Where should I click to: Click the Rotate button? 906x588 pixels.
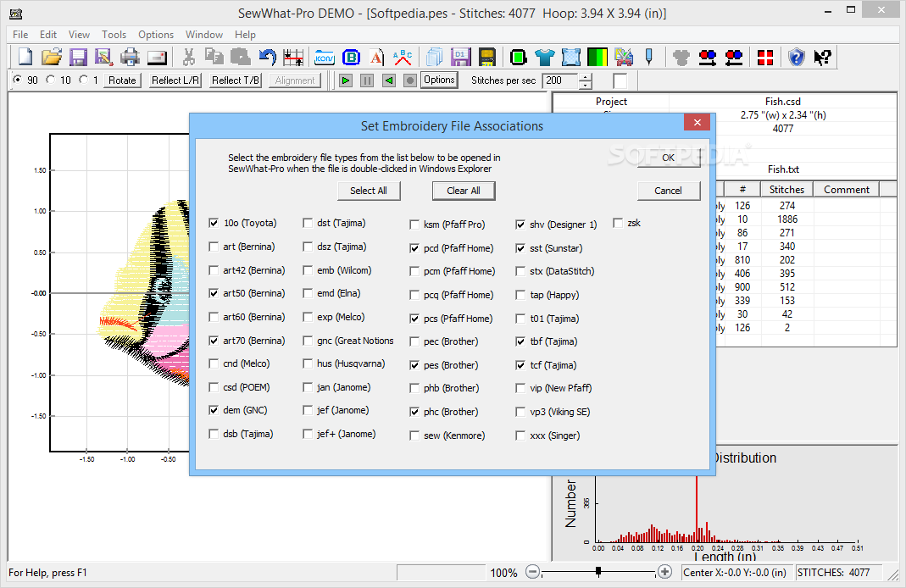(x=123, y=80)
